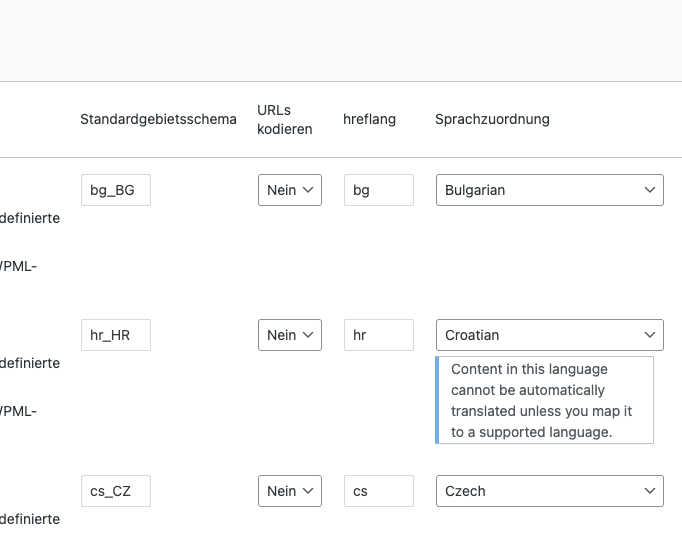The image size is (682, 558).
Task: Click the Sprachzuordnung column header
Action: tap(492, 119)
